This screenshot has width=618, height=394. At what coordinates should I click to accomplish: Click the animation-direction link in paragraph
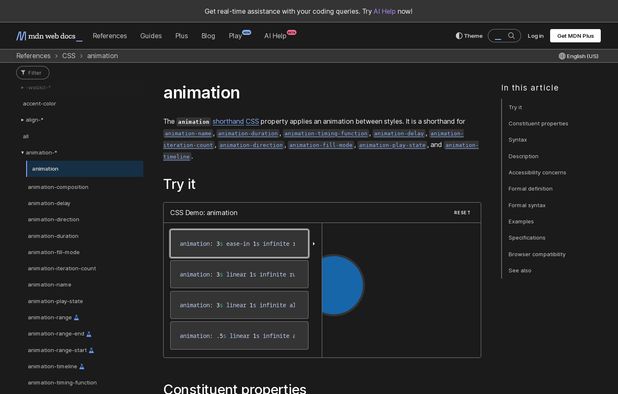pos(251,145)
